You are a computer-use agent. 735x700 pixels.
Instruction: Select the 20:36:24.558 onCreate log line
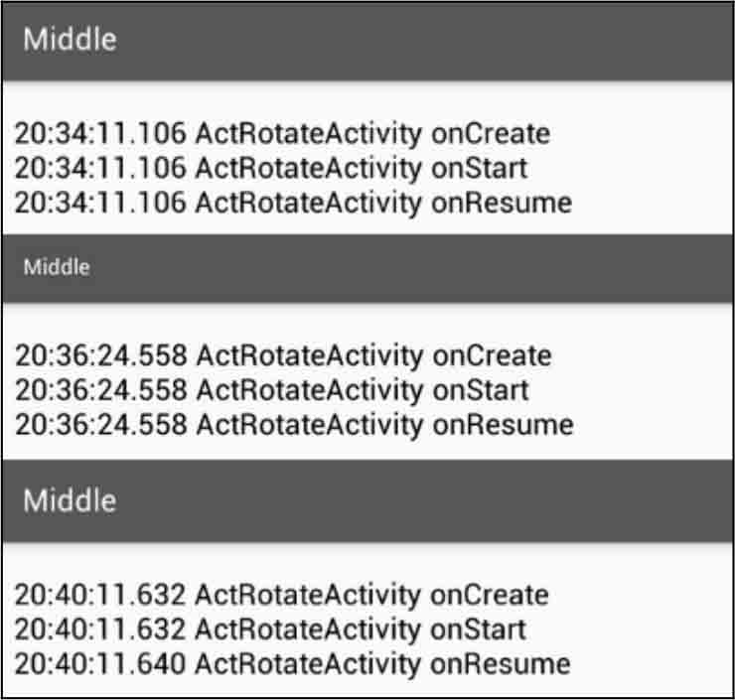[283, 354]
